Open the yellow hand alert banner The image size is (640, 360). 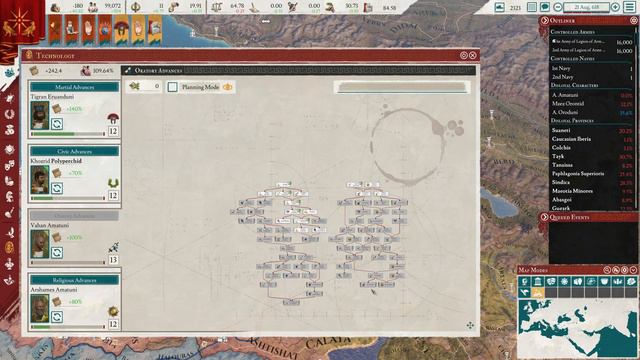[138, 30]
